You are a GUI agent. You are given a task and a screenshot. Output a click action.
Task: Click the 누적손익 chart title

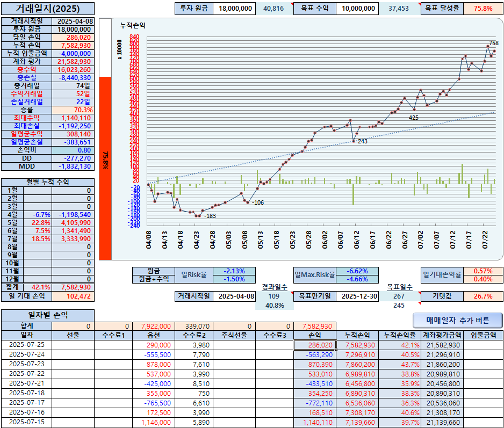[133, 25]
